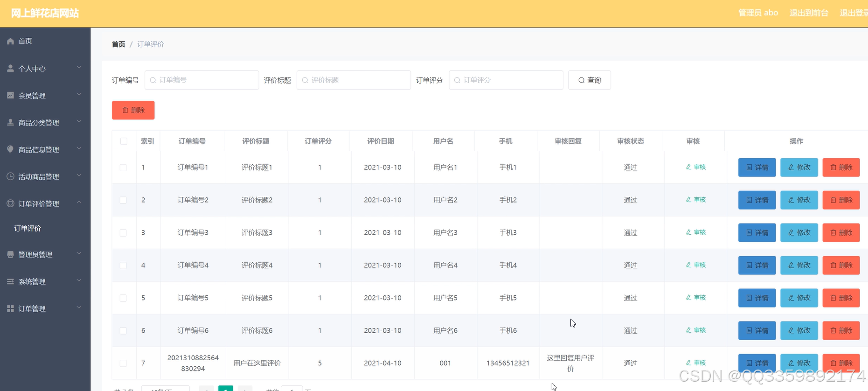Open 详情 for the 订单编号1 row
The width and height of the screenshot is (868, 391).
tap(757, 168)
